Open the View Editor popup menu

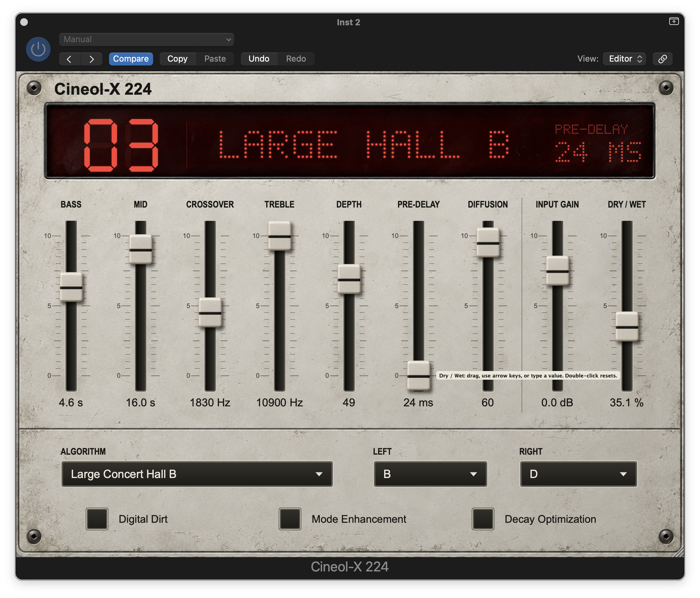(624, 59)
